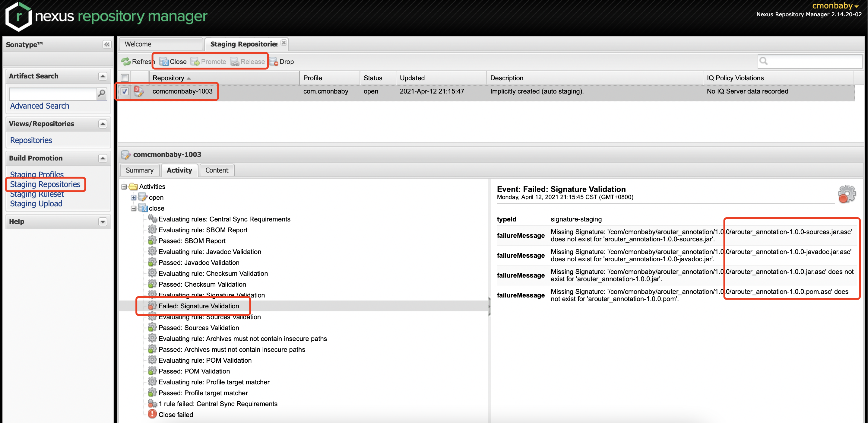The image size is (868, 423).
Task: Open the Staging Repositories sidebar link
Action: tap(45, 184)
